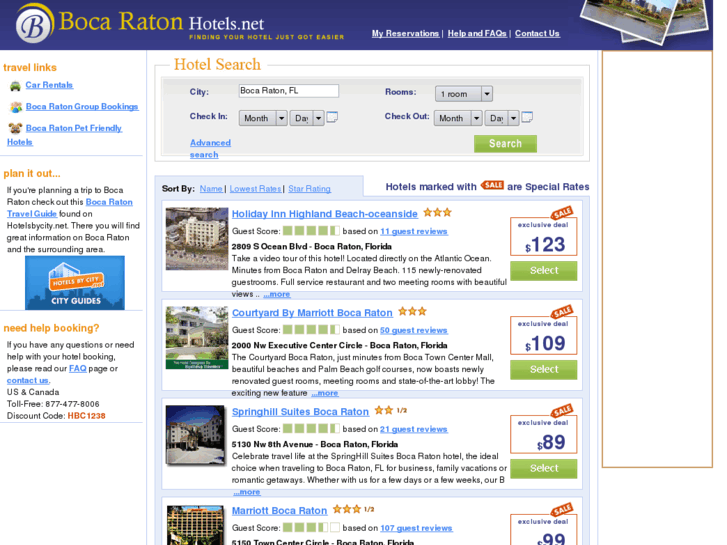
Task: Select the Courtyard By Marriott hotel
Action: (x=544, y=370)
